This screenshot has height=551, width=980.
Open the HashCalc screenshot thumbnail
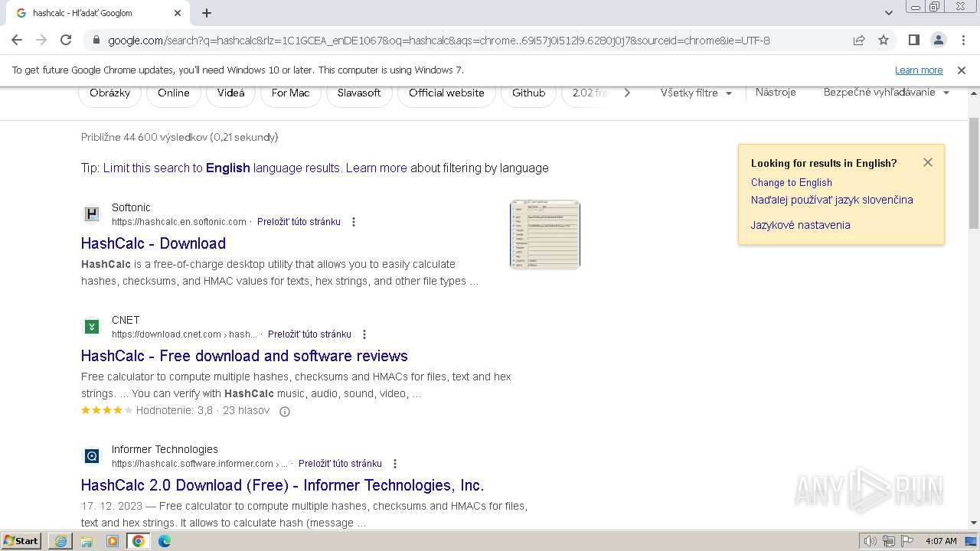click(x=545, y=235)
